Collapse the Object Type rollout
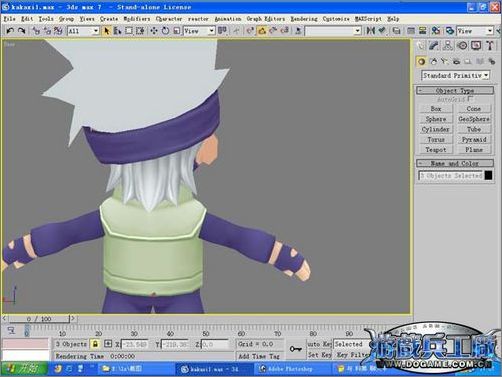502x377 pixels. point(455,90)
